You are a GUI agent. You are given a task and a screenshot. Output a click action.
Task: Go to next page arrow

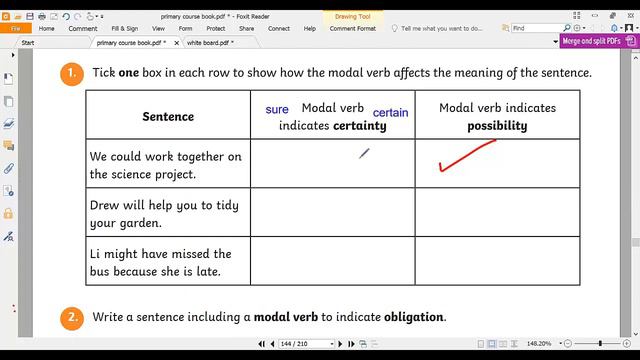(x=340, y=344)
